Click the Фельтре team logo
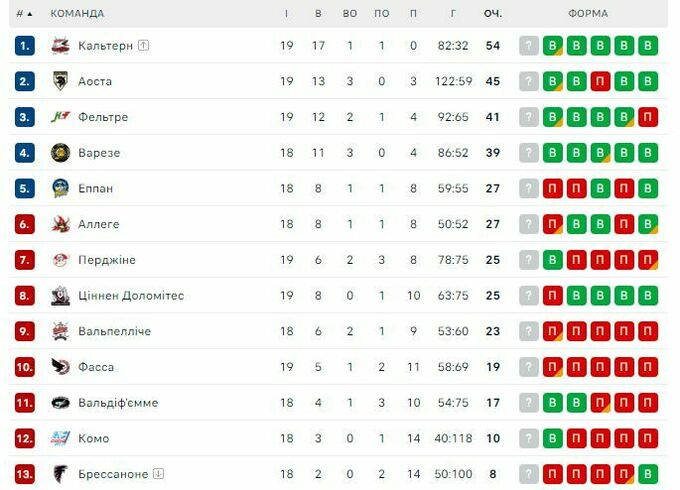 pos(60,117)
